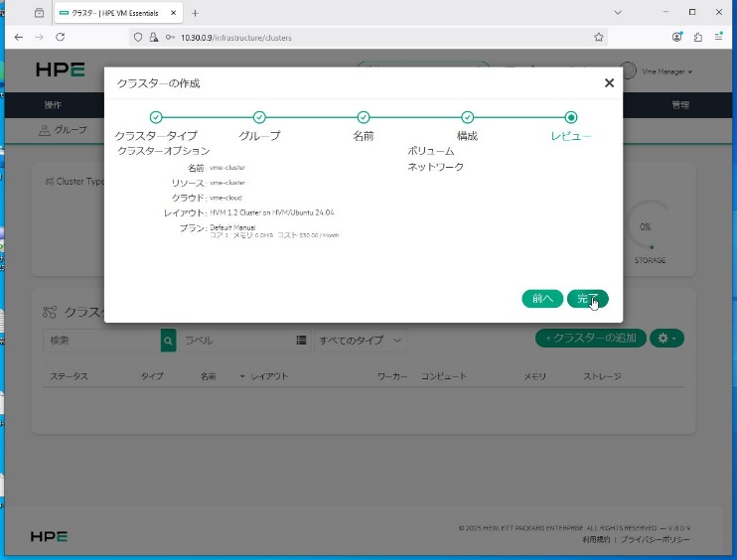The height and width of the screenshot is (560, 737).
Task: Select the 名前 step checkmark circle
Action: (x=364, y=117)
